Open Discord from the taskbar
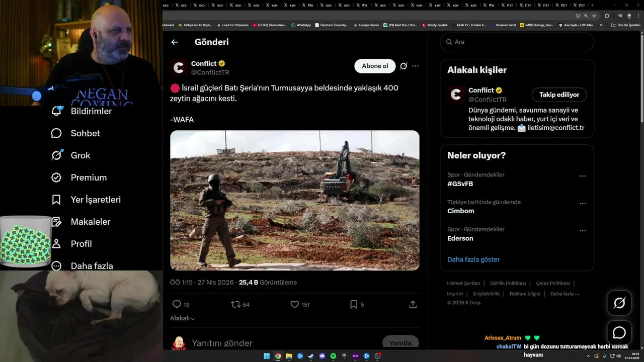This screenshot has height=362, width=644. pyautogui.click(x=322, y=356)
